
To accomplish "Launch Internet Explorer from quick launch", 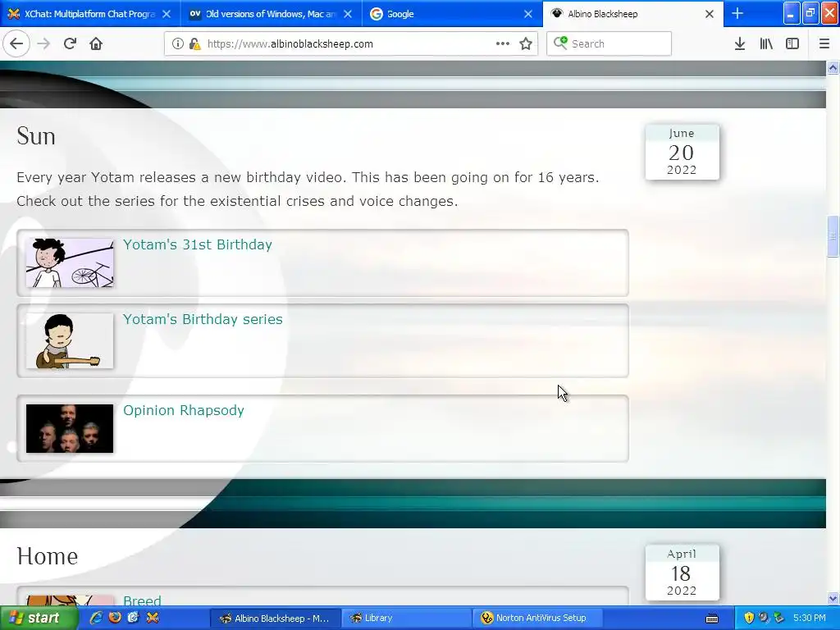I will (x=96, y=618).
